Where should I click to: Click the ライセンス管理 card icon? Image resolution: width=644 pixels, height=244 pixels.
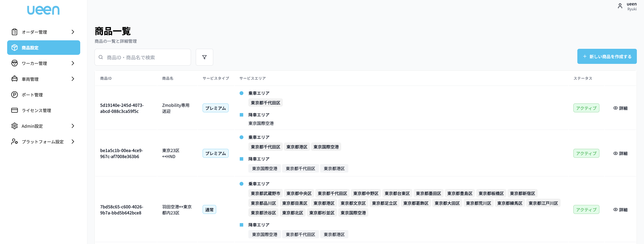[x=14, y=110]
